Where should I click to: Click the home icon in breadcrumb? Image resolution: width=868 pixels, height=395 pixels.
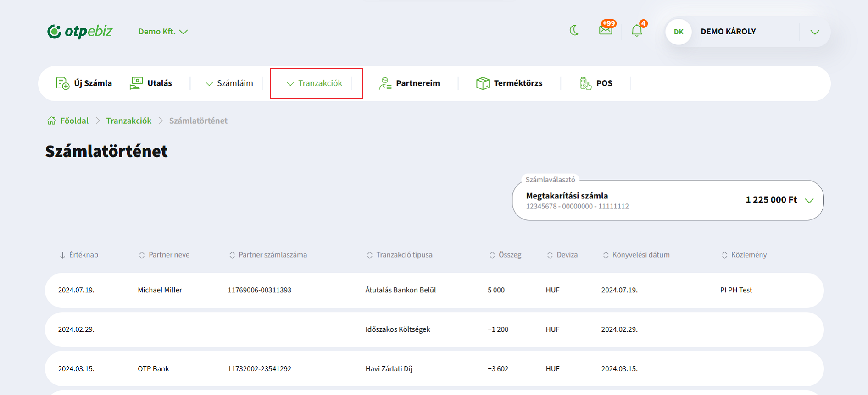click(51, 121)
